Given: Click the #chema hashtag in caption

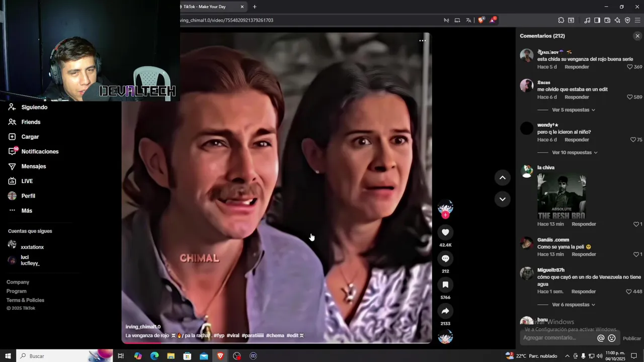Looking at the screenshot, I should click(x=275, y=335).
